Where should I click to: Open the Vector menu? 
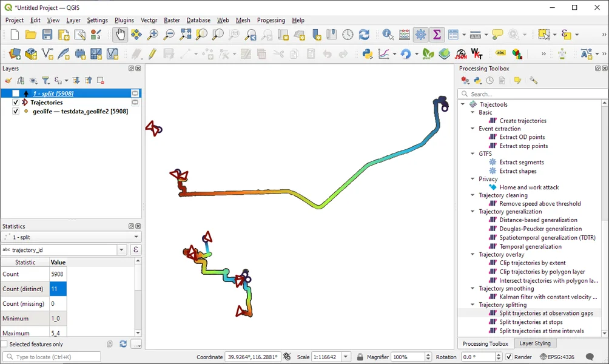coord(149,20)
